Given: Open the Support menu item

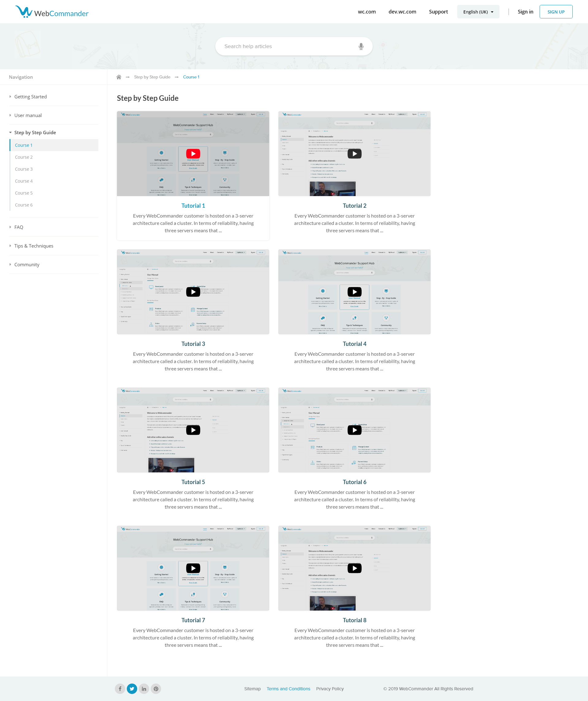Looking at the screenshot, I should 438,12.
